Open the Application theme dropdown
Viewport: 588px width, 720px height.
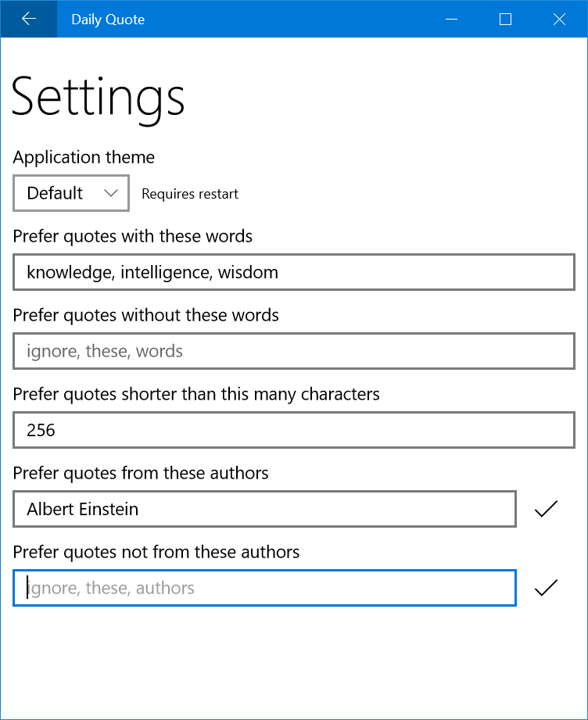point(71,193)
